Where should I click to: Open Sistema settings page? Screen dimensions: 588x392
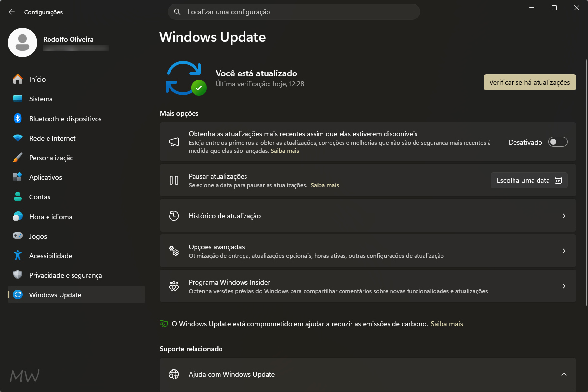tap(76, 99)
